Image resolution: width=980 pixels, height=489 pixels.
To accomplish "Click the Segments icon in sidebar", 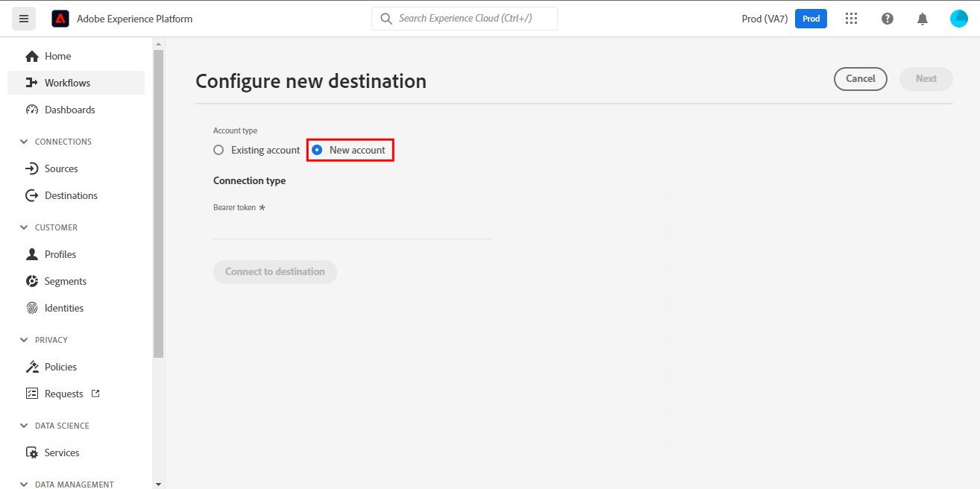I will 32,281.
